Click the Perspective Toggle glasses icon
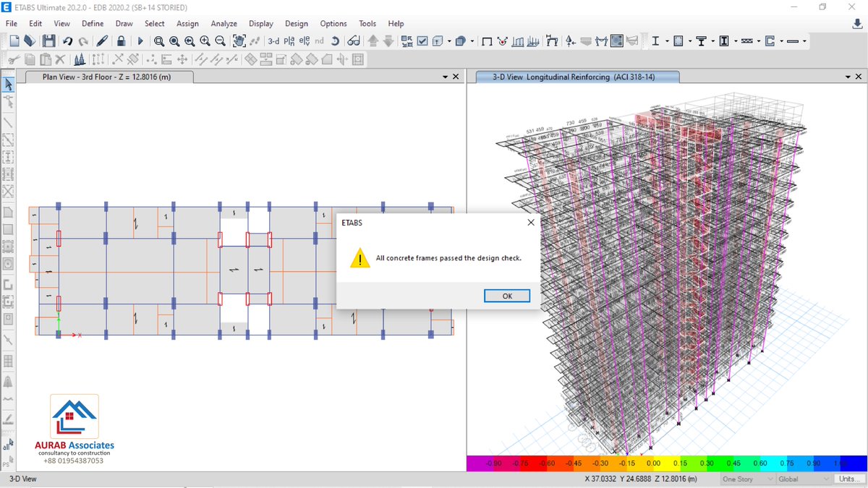Image resolution: width=868 pixels, height=488 pixels. pyautogui.click(x=353, y=41)
